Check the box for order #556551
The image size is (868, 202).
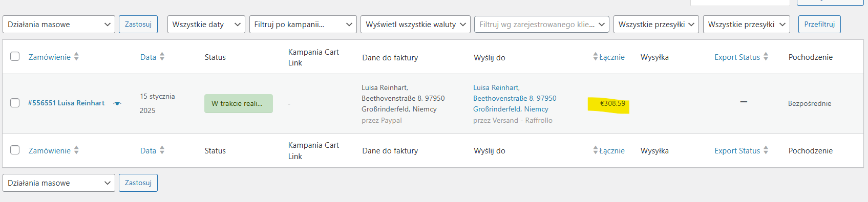click(15, 103)
